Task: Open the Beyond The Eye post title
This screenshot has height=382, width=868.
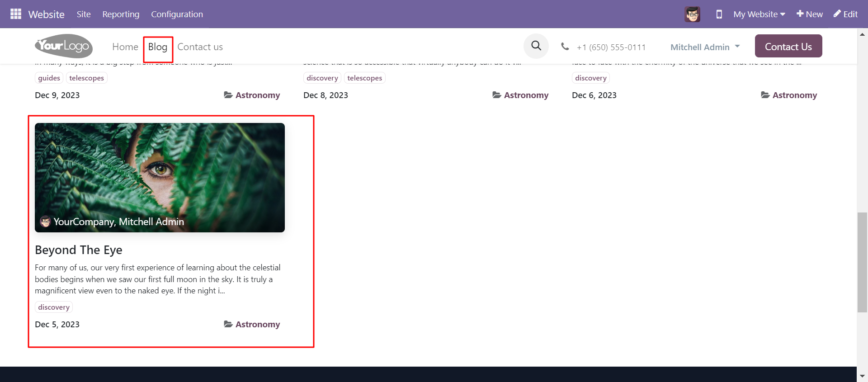Action: (x=79, y=250)
